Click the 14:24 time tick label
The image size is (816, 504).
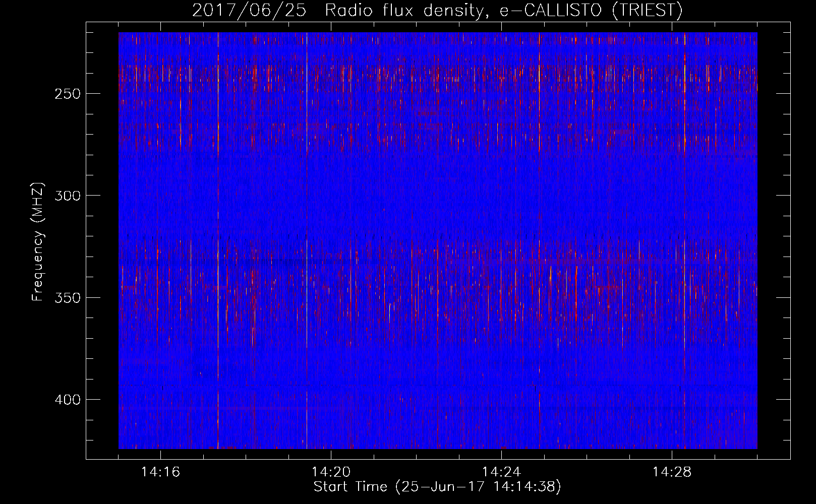point(501,472)
